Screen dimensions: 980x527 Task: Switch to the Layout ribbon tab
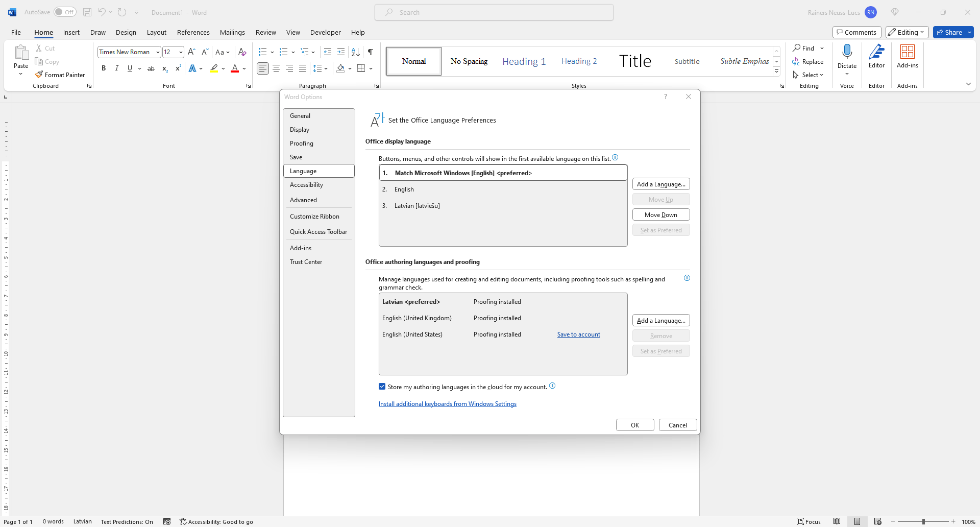point(157,32)
